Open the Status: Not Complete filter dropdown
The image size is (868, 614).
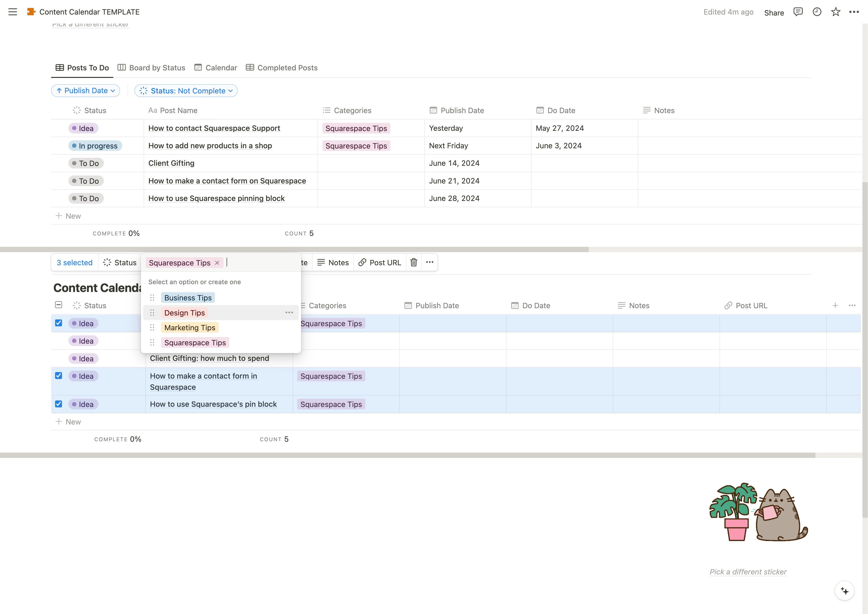pyautogui.click(x=186, y=91)
